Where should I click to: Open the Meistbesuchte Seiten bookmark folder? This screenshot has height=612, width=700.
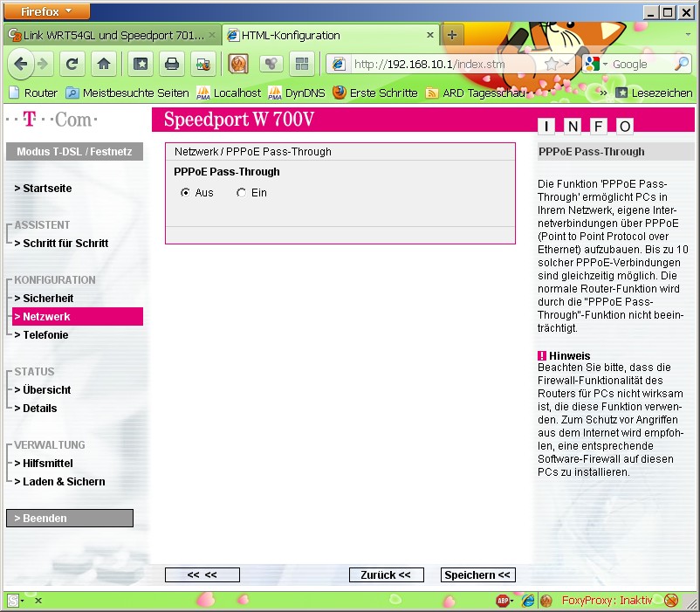pos(127,93)
